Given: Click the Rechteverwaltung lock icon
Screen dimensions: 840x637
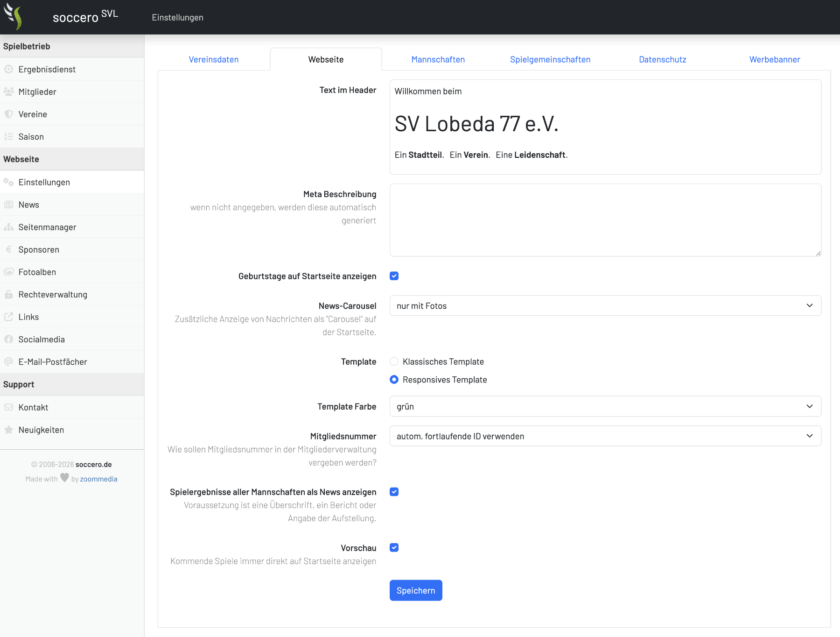Looking at the screenshot, I should [8, 295].
